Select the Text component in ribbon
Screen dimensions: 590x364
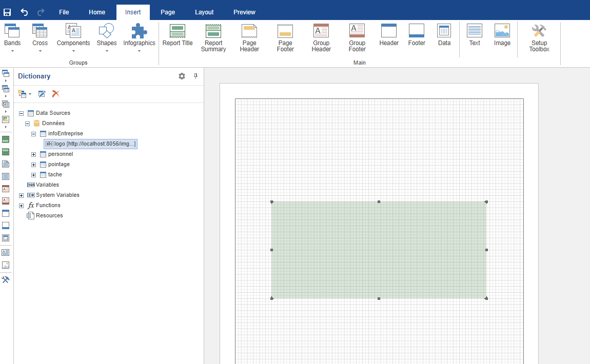(475, 35)
